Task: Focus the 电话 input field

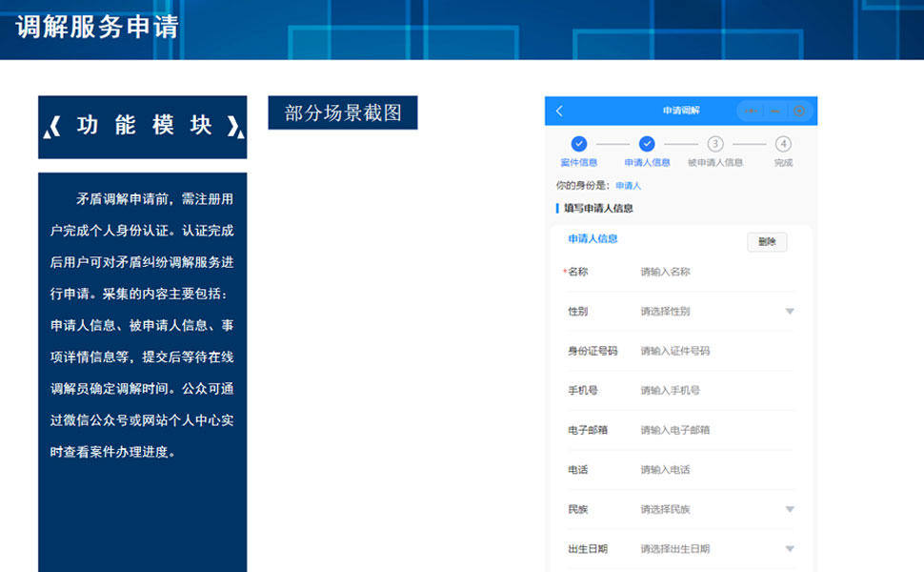Action: coord(716,469)
